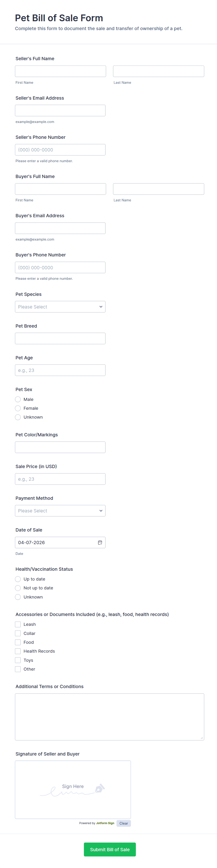This screenshot has height=868, width=217.
Task: Check the Leash accessory checkbox
Action: tap(18, 624)
